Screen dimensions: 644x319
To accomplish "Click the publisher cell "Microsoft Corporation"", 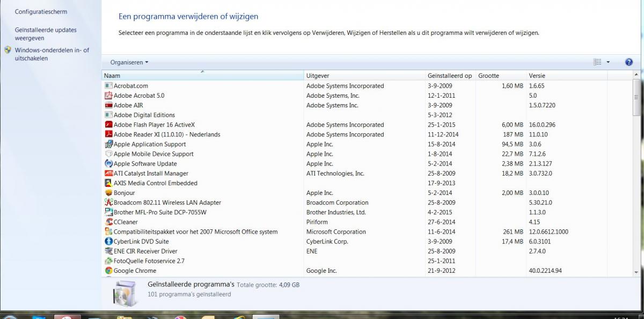I will [x=336, y=232].
